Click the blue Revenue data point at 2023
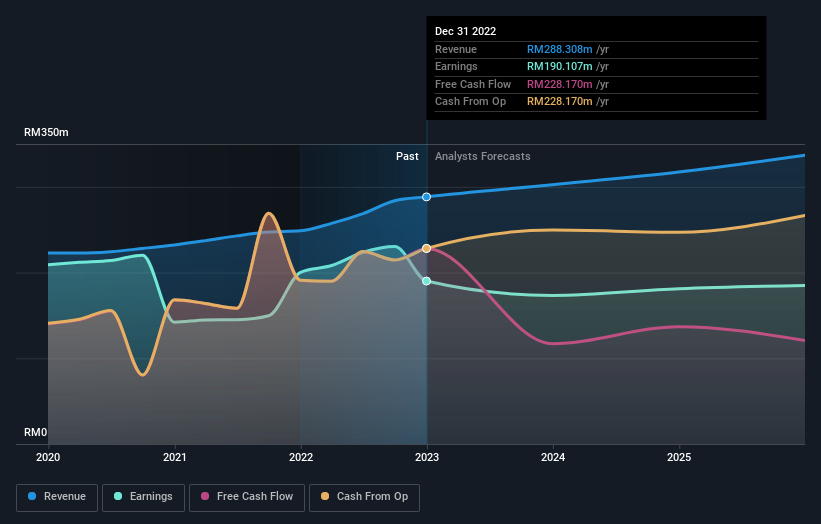The width and height of the screenshot is (821, 524). click(427, 197)
